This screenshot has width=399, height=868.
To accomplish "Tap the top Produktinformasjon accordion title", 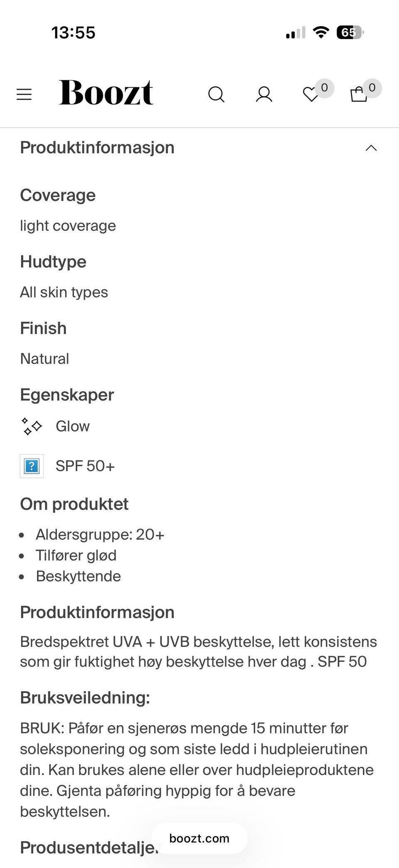I will tap(97, 148).
